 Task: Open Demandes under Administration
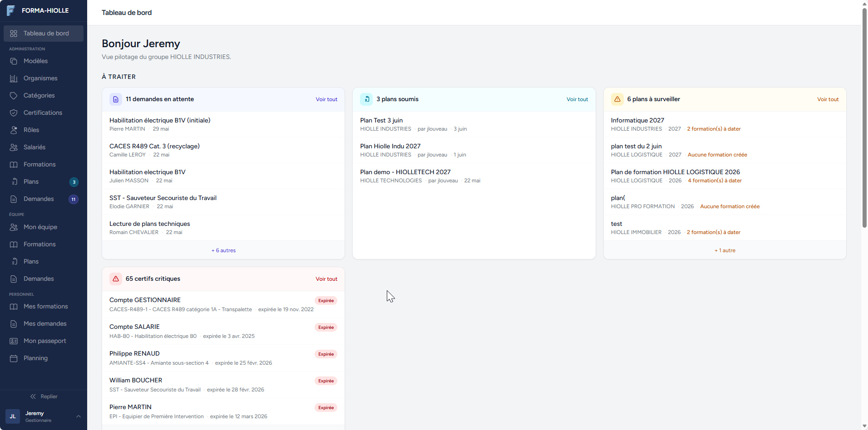coord(44,199)
